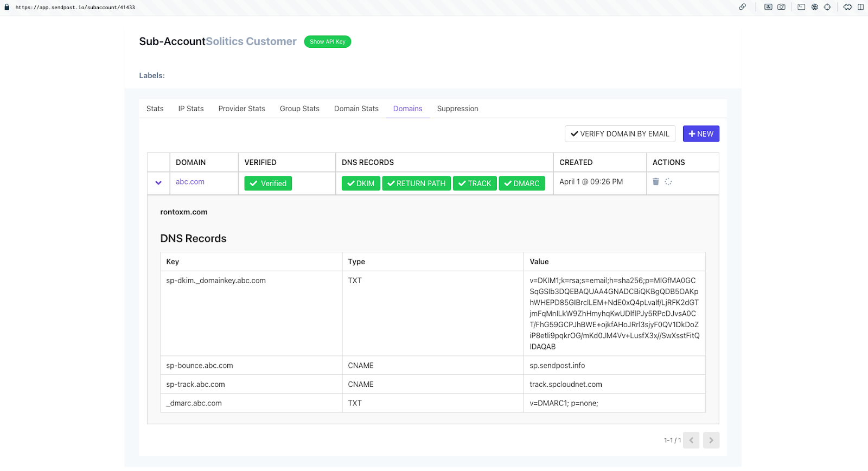Click Verify Domain By Email button
This screenshot has height=471, width=868.
tap(620, 134)
